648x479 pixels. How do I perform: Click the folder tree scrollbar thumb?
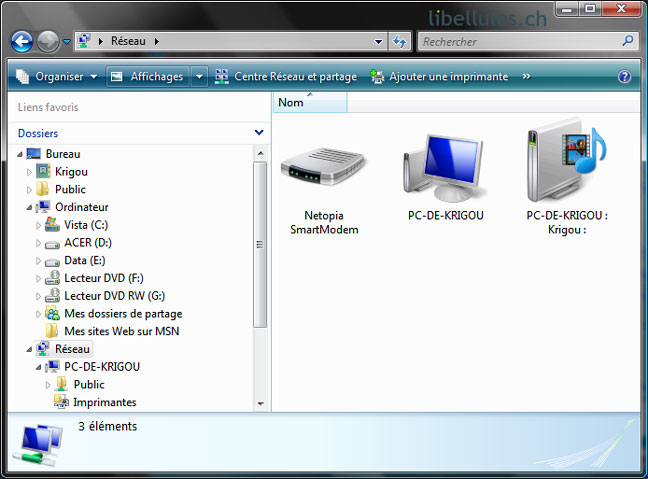click(x=260, y=245)
